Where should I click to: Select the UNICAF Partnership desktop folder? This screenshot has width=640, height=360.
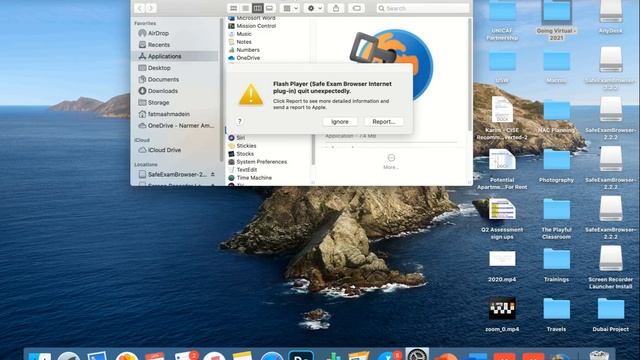tap(502, 20)
